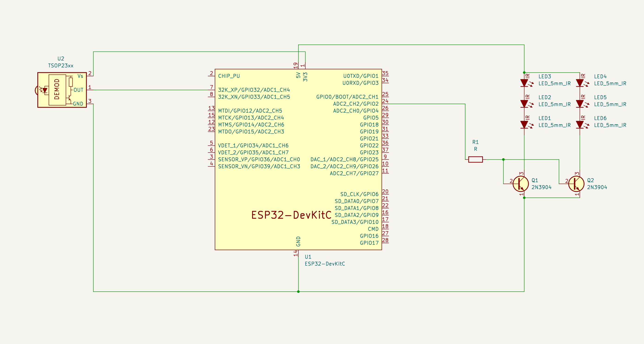The height and width of the screenshot is (344, 644).
Task: Click the ADC2_CH2/GPIO2 pin label
Action: tap(356, 104)
